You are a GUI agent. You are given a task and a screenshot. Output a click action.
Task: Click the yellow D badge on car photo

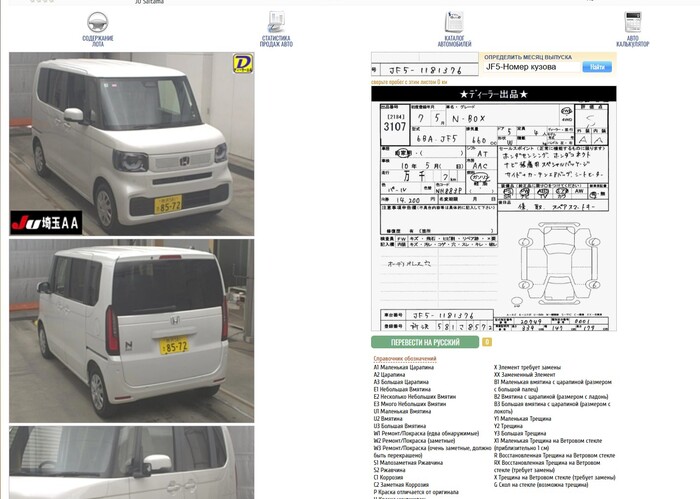pyautogui.click(x=241, y=64)
